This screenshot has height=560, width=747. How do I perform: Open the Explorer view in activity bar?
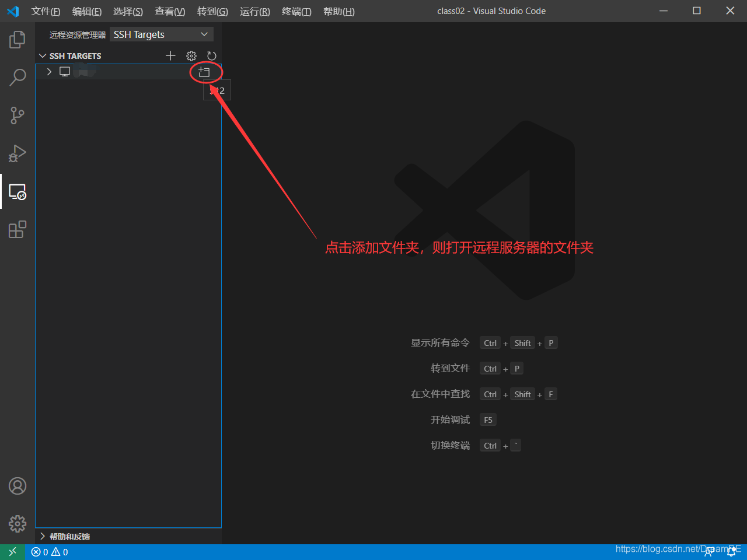(18, 40)
